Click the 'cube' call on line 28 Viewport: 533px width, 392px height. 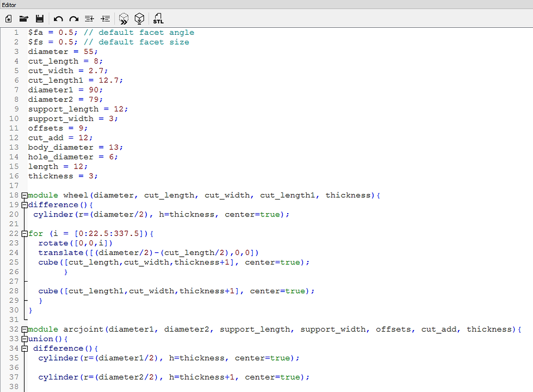[48, 291]
